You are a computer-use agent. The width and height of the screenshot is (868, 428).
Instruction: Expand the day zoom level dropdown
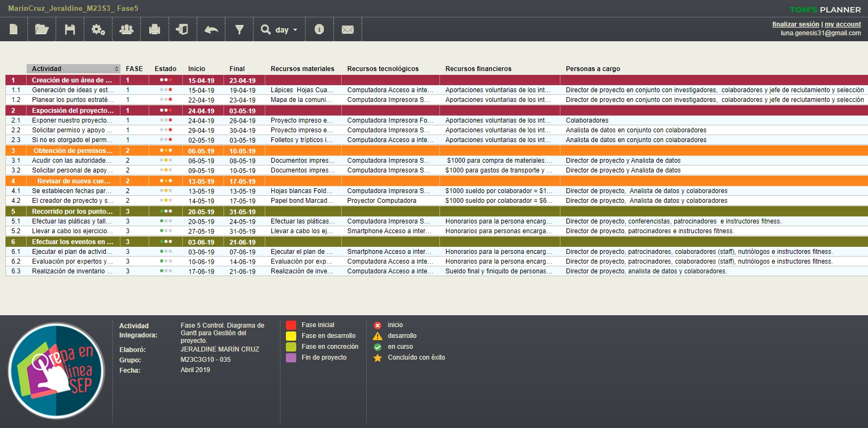click(x=279, y=30)
